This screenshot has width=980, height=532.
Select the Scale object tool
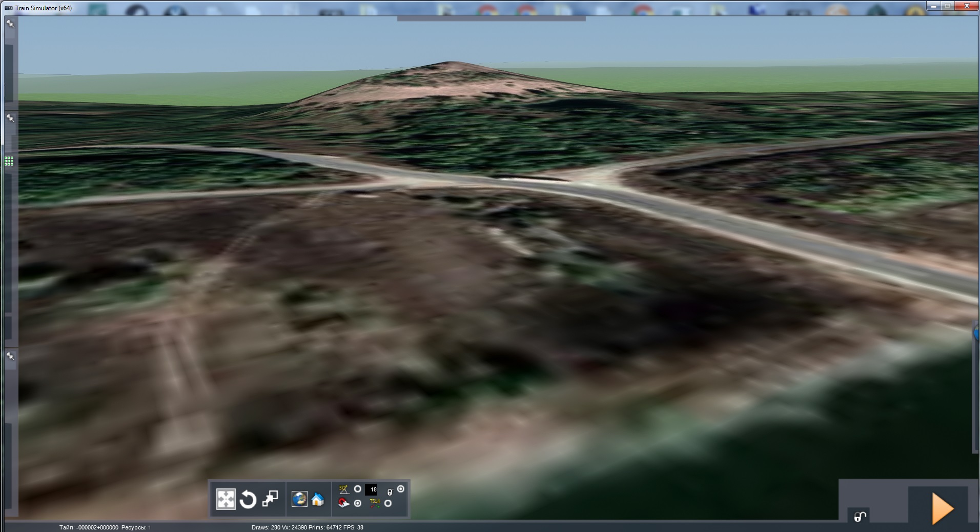[x=270, y=499]
